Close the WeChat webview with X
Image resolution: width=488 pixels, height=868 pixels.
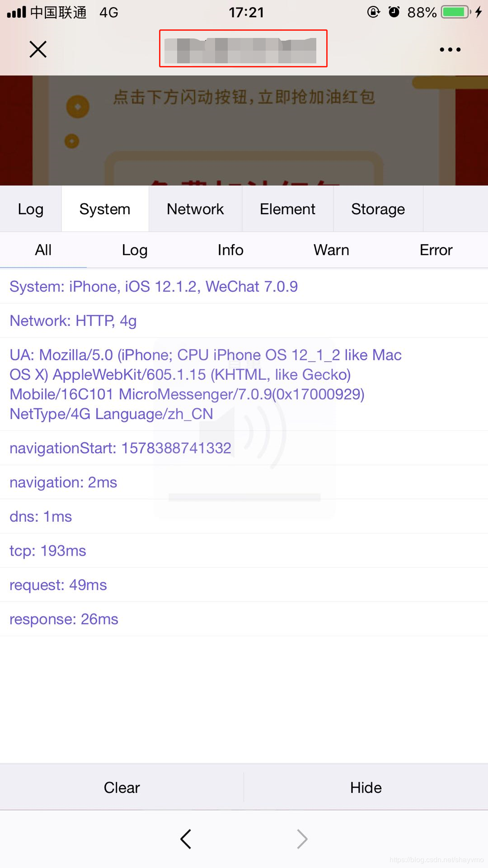click(x=38, y=49)
